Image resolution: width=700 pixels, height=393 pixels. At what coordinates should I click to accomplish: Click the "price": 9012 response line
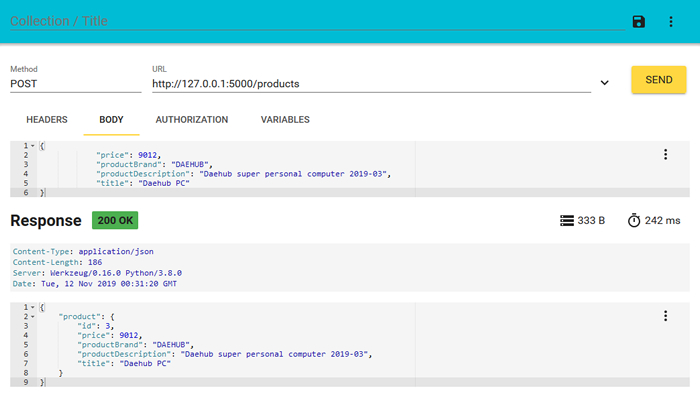coord(109,335)
